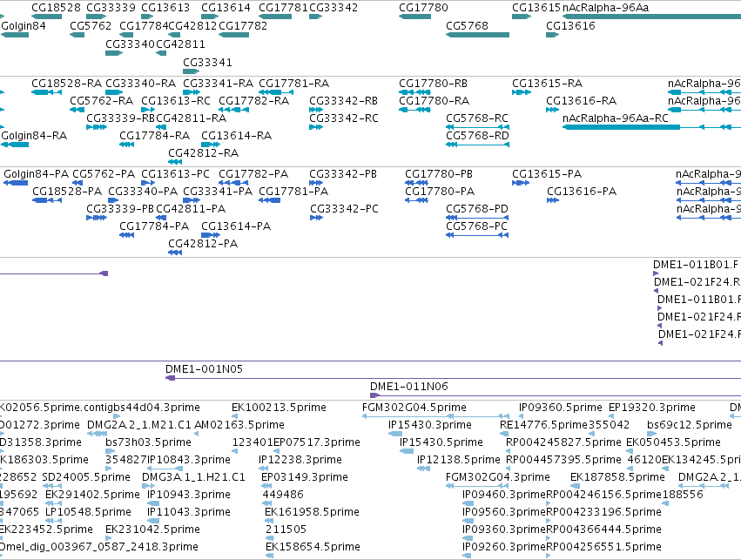This screenshot has width=741, height=560.
Task: Click the CG5768 gene bar label
Action: pyautogui.click(x=467, y=25)
